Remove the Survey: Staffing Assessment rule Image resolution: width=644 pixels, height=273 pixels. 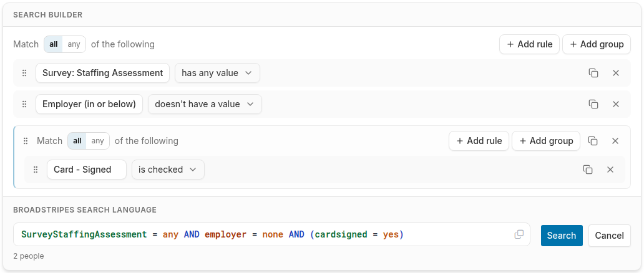pyautogui.click(x=616, y=73)
